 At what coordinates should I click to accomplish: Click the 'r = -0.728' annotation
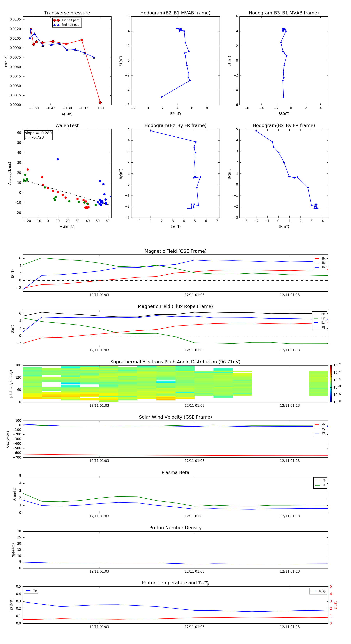35,137
